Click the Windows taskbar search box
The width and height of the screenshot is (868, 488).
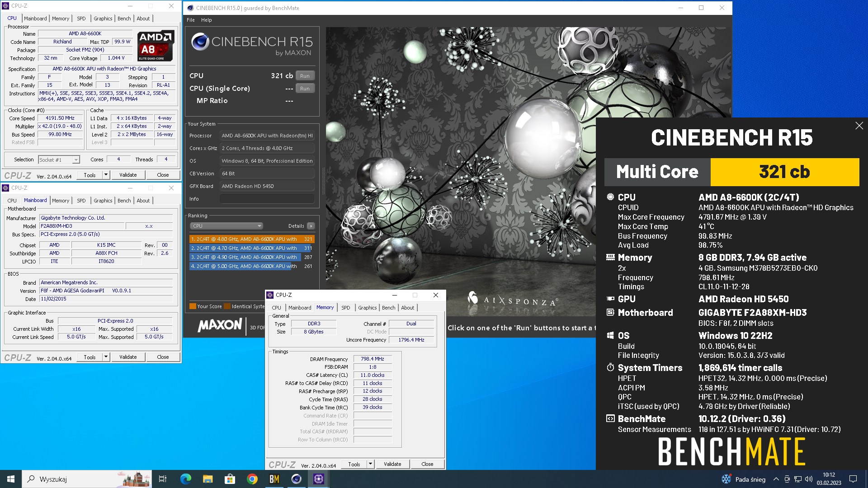point(87,479)
